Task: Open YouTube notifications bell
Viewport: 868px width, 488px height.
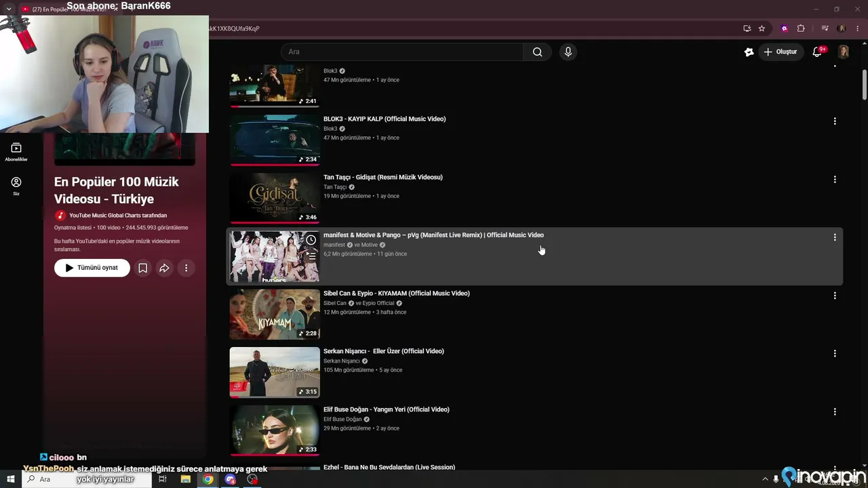Action: tap(817, 52)
